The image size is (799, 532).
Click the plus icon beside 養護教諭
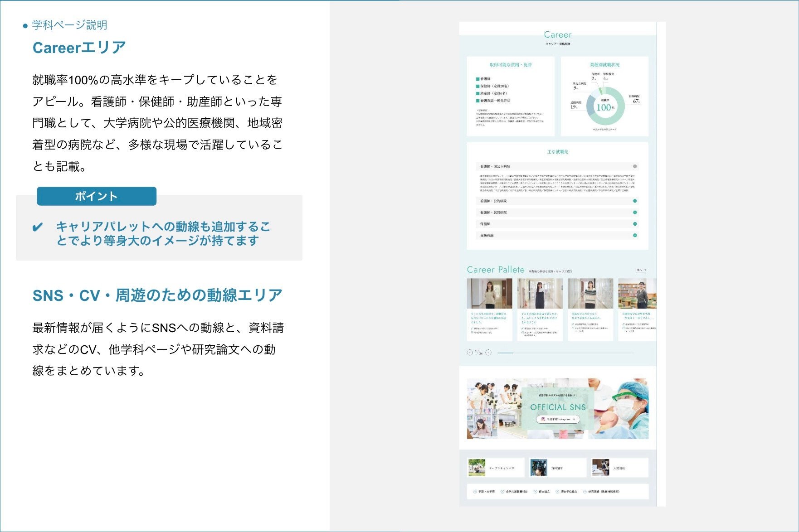pyautogui.click(x=634, y=236)
